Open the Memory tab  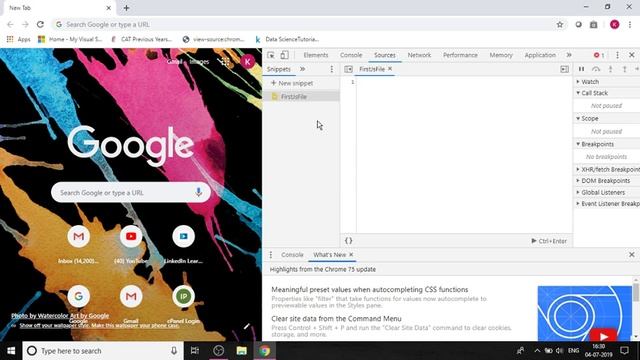501,55
